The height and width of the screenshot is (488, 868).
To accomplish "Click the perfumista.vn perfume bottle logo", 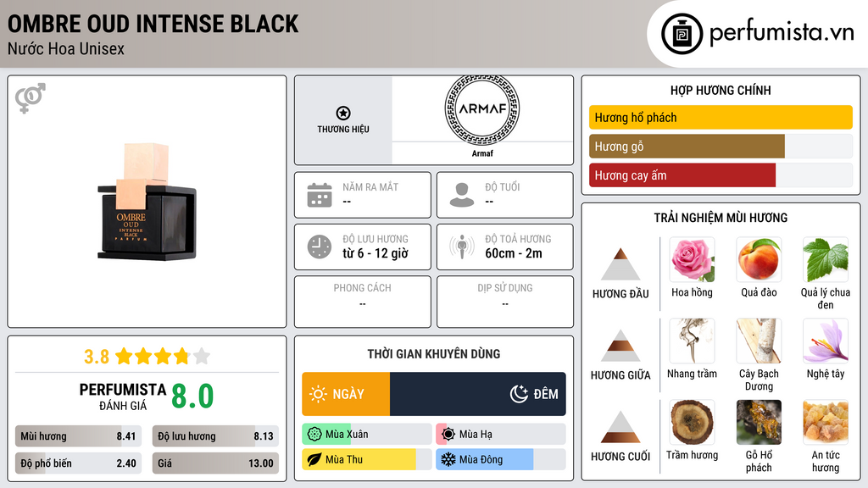I will coord(681,34).
